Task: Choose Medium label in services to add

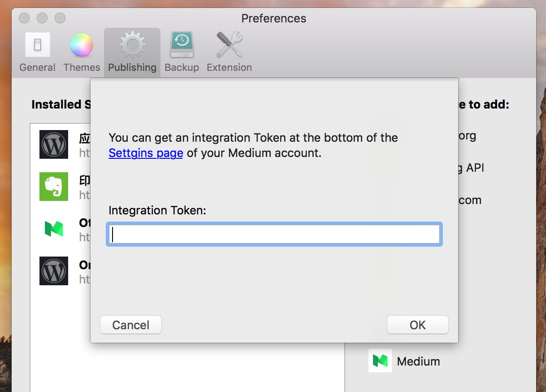Action: (x=418, y=362)
